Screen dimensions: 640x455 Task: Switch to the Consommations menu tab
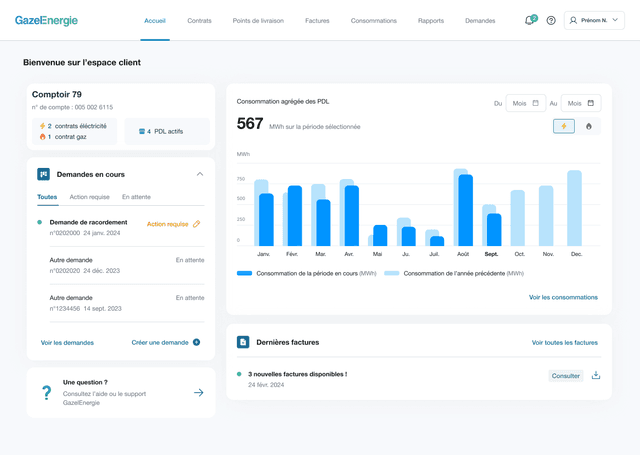tap(373, 20)
